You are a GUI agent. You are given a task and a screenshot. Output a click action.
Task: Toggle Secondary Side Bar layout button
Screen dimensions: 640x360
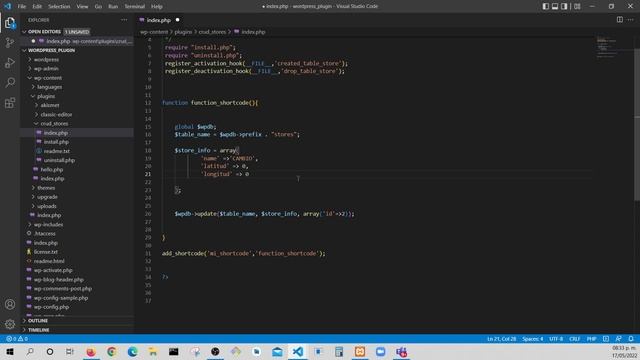pos(564,7)
